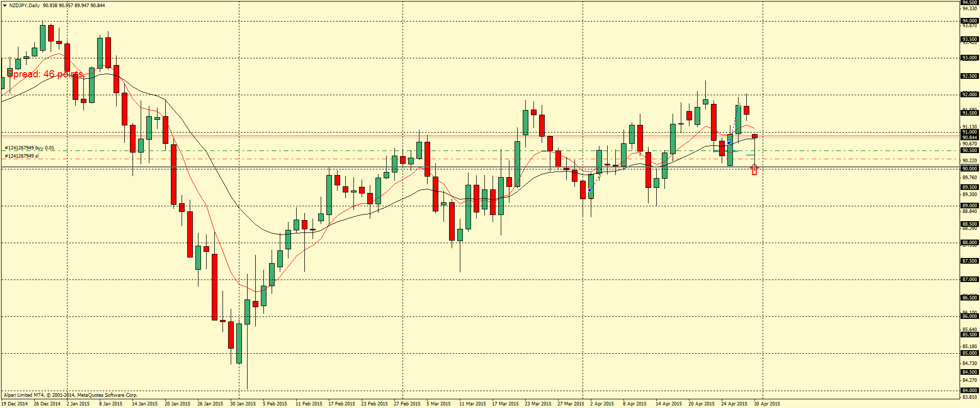Click the Alpari Limited MT4 copyright text
980x408 pixels.
coord(71,395)
